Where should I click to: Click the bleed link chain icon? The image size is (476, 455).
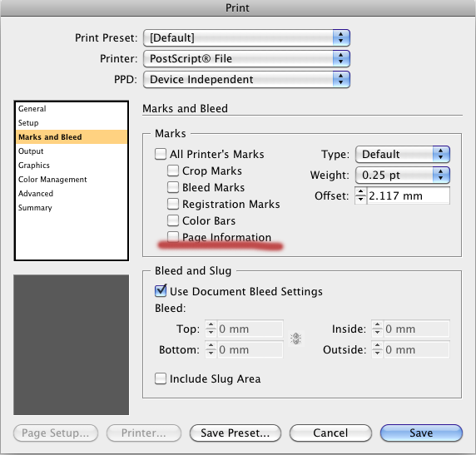(295, 339)
